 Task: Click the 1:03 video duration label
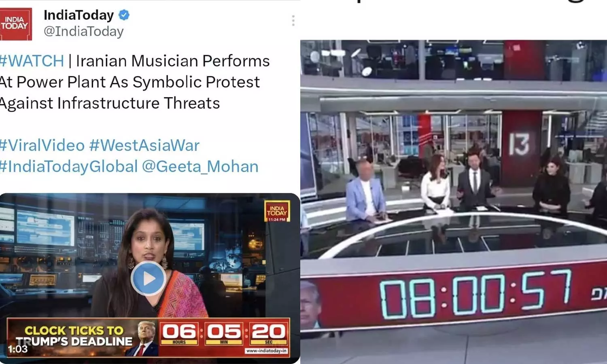pos(18,349)
